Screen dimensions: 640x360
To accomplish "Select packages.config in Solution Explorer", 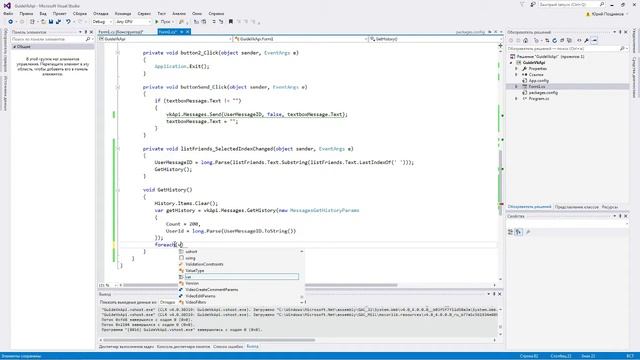I will point(543,93).
